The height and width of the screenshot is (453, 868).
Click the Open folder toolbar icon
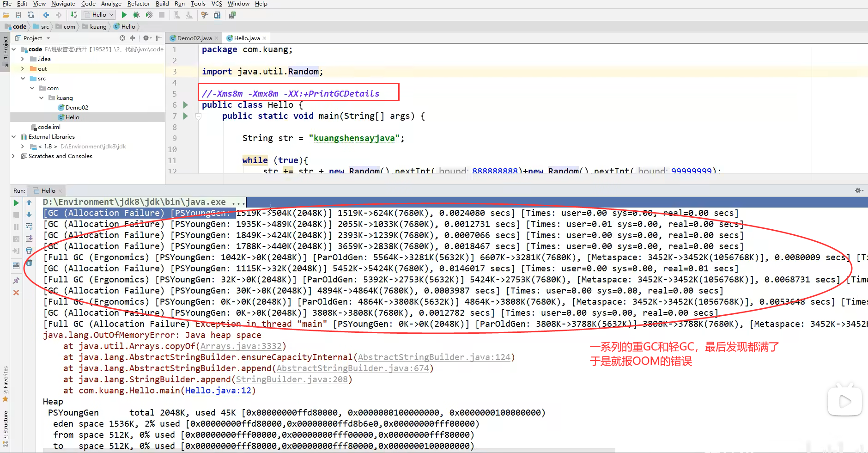pos(6,15)
